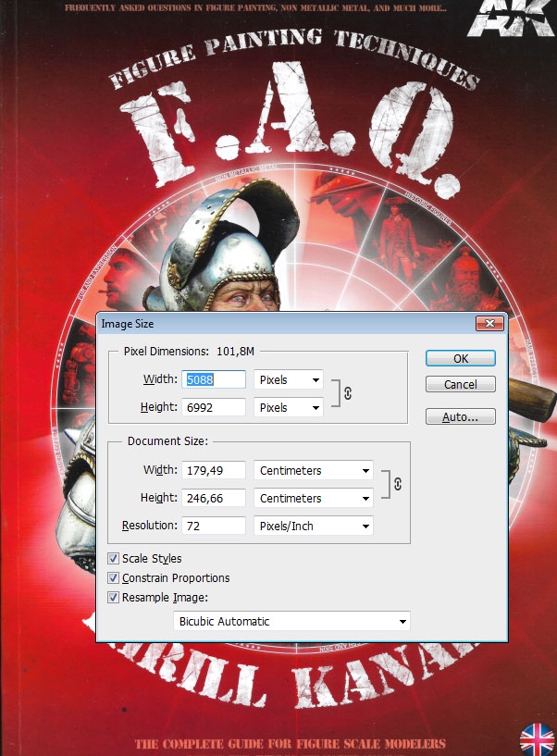The height and width of the screenshot is (756, 557).
Task: Click the 'Document Size:' group label
Action: [167, 441]
